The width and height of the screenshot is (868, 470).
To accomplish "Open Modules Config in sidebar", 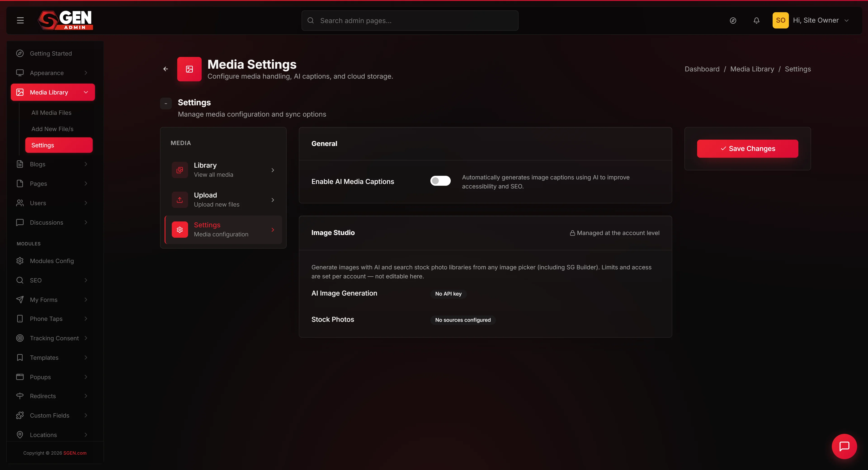I will (53, 261).
